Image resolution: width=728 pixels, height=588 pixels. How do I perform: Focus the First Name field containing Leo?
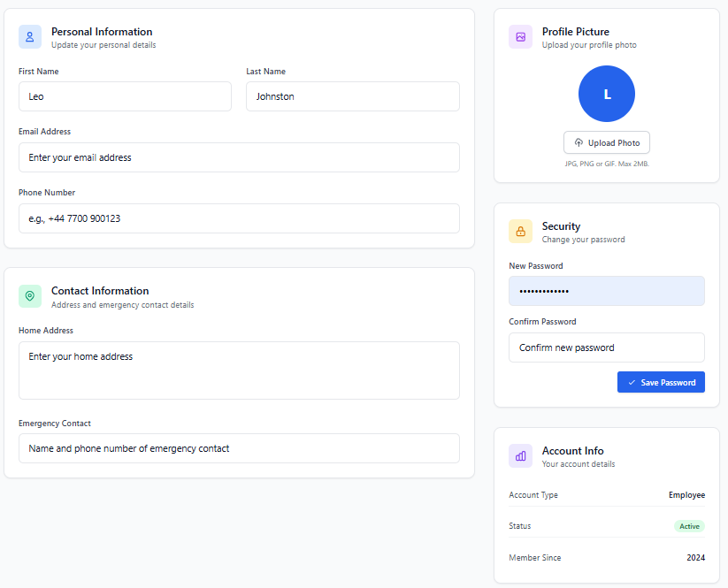(125, 96)
